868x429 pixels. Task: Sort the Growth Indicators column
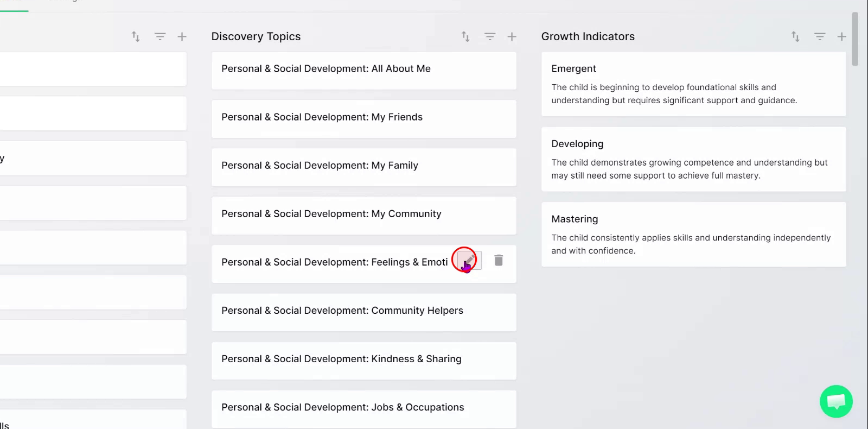[795, 36]
